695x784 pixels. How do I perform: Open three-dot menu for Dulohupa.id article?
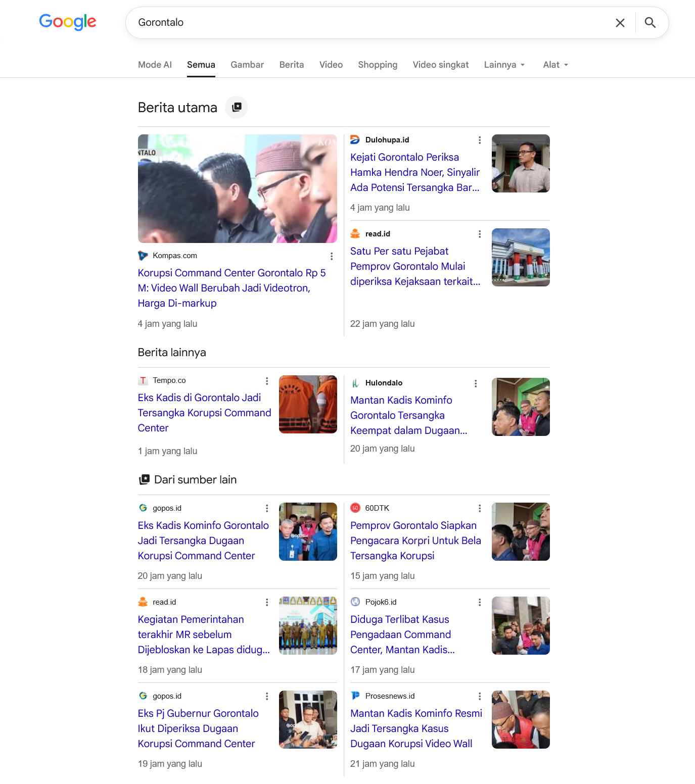pos(480,140)
